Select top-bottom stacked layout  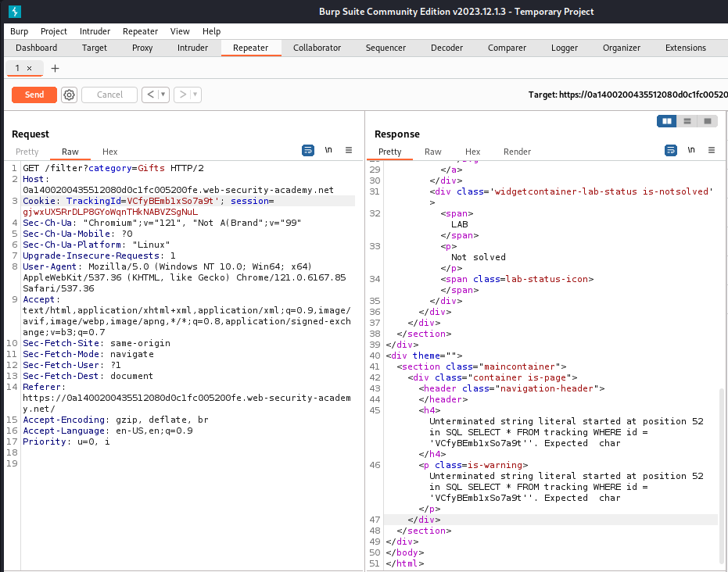coord(687,121)
